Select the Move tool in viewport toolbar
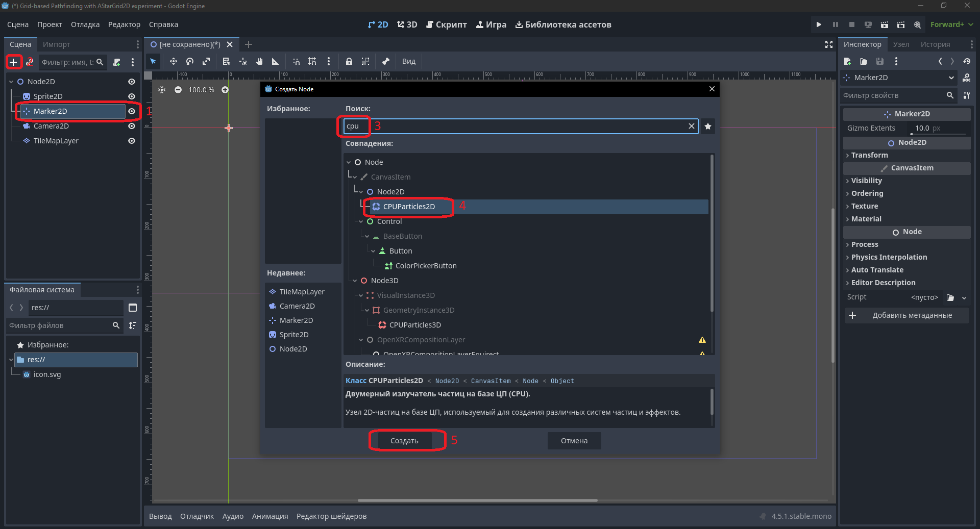This screenshot has width=980, height=529. pos(174,61)
